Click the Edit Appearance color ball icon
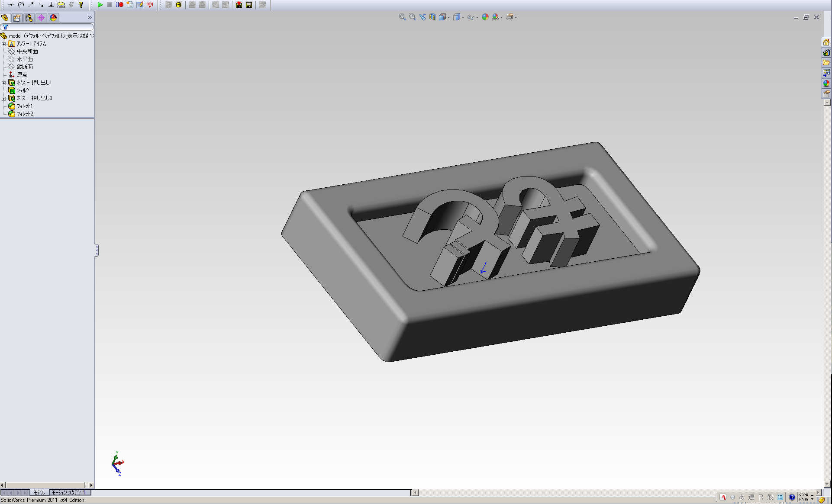The image size is (832, 504). 485,17
